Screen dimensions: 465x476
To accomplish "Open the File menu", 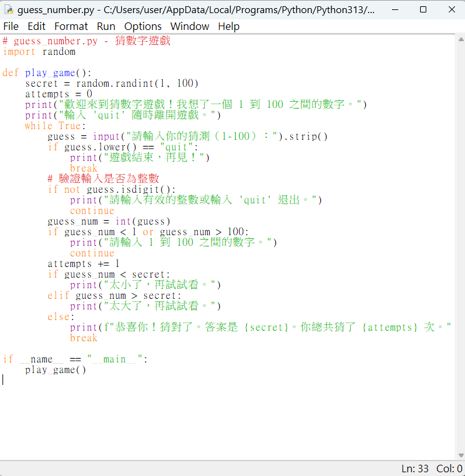I will [11, 26].
